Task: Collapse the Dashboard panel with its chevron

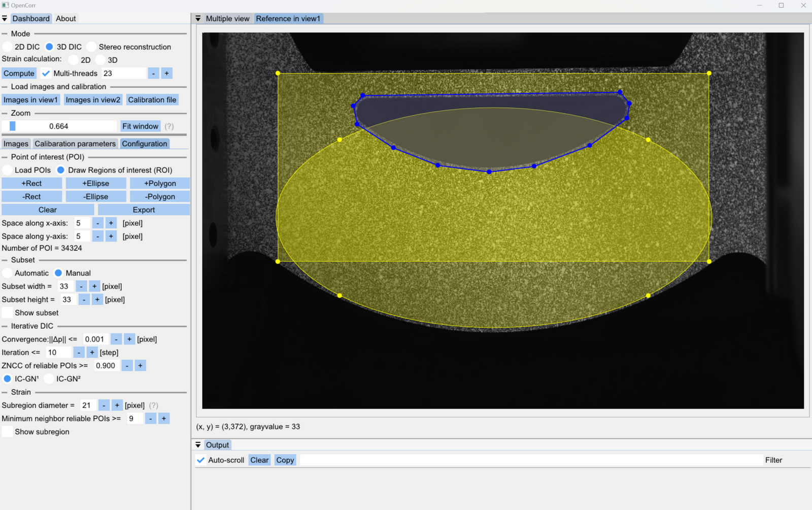Action: pyautogui.click(x=5, y=18)
